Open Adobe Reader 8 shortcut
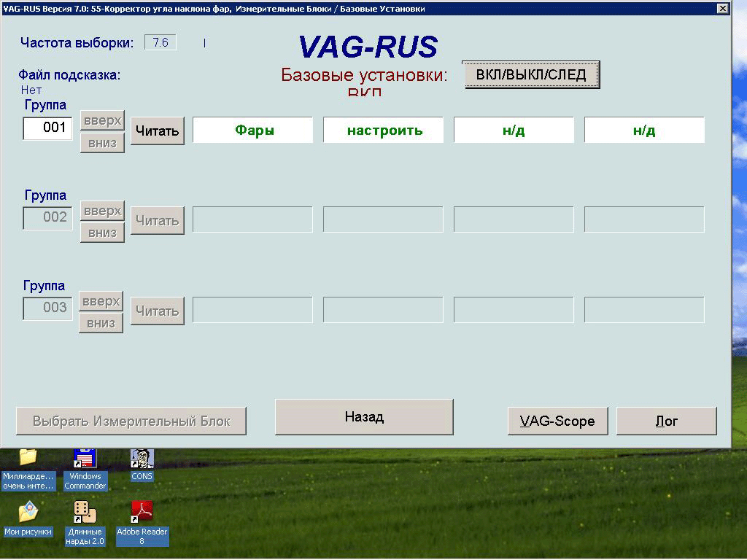 [142, 513]
